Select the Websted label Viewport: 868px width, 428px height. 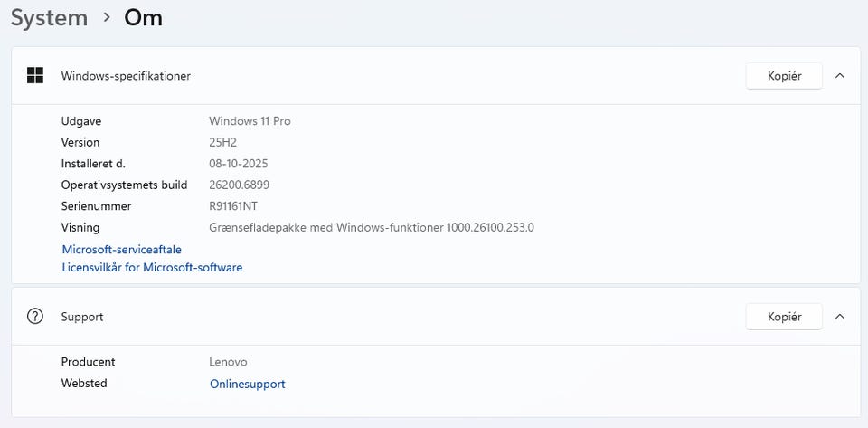(84, 383)
